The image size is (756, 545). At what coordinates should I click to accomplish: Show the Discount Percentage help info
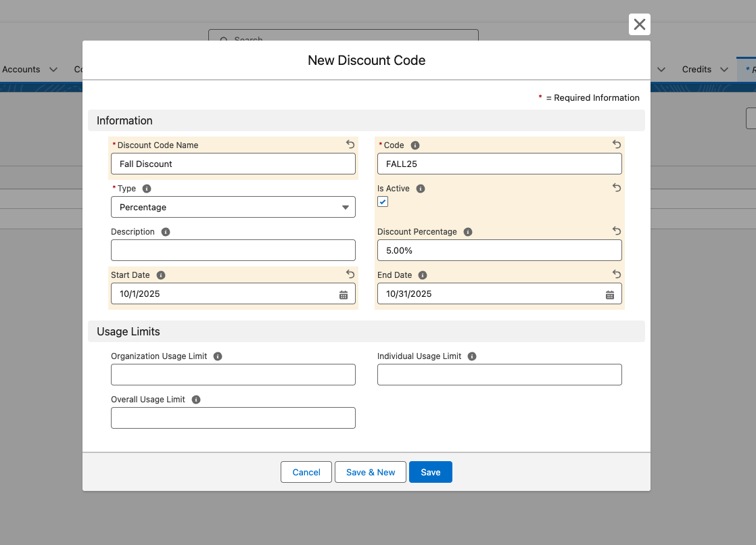point(468,232)
